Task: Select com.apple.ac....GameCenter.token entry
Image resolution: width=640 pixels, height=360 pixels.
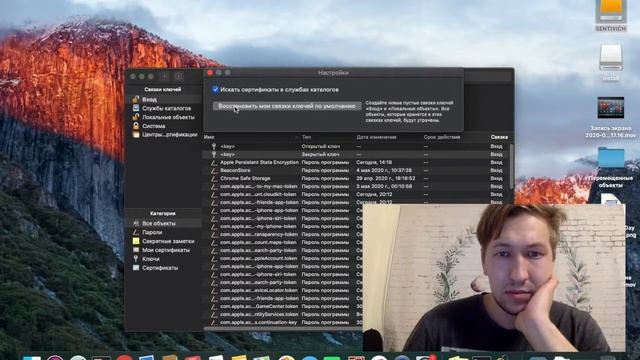Action: [258, 306]
